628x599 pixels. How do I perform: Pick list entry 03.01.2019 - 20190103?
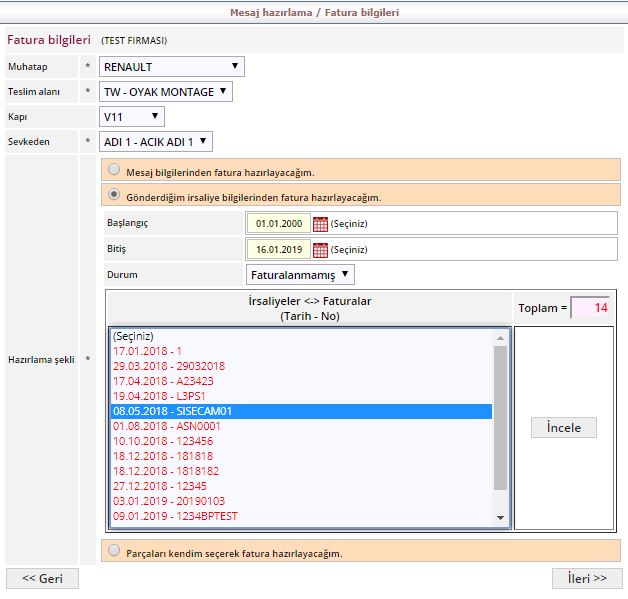coord(169,501)
